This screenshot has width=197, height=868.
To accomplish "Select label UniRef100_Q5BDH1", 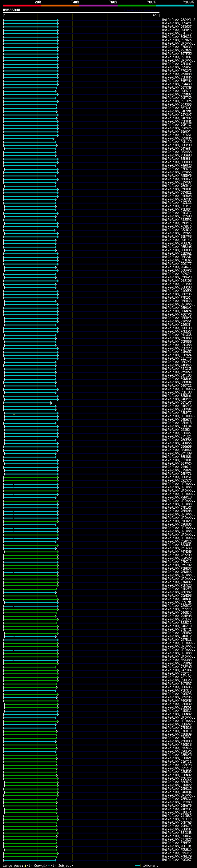I will (177, 189).
